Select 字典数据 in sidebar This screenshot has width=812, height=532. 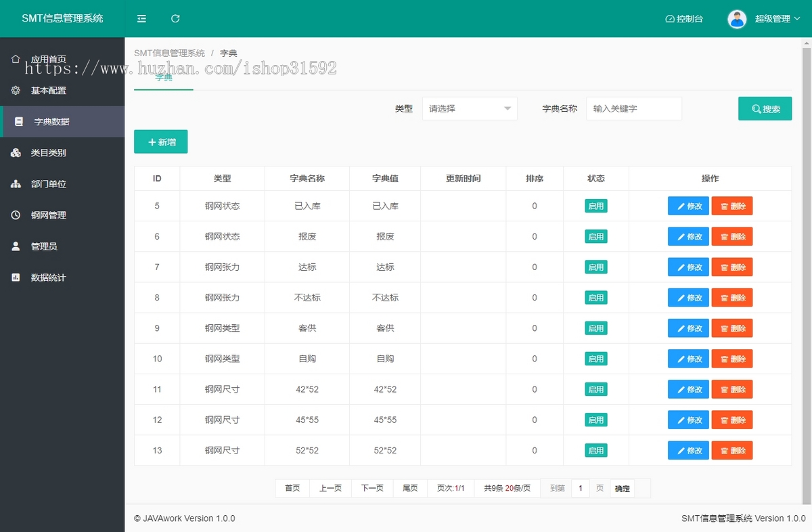point(62,122)
